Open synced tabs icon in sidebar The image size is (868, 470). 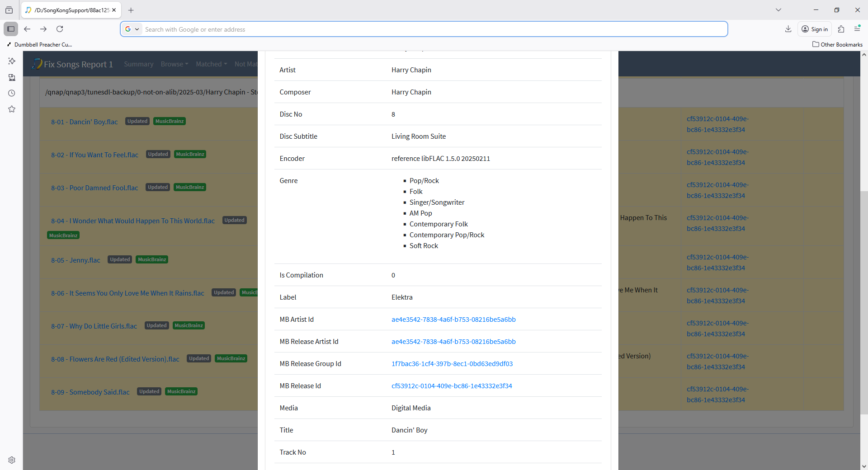tap(12, 78)
